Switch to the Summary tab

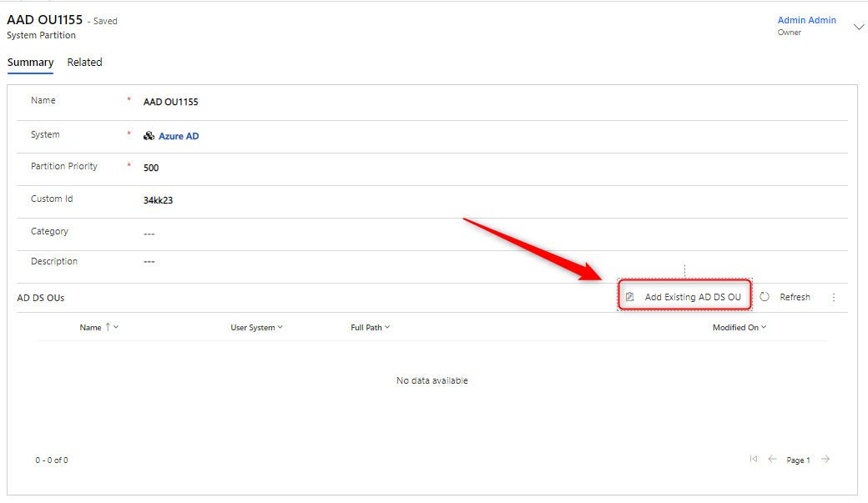pos(30,63)
